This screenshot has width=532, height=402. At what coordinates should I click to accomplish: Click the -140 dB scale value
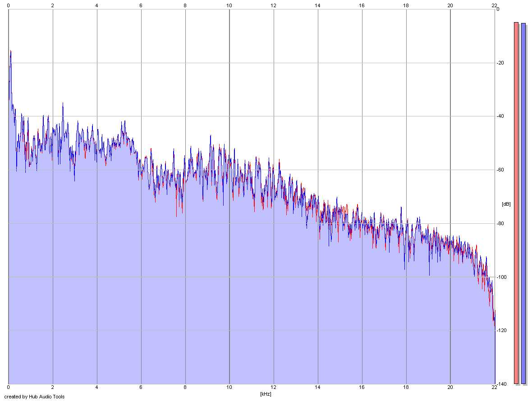501,384
